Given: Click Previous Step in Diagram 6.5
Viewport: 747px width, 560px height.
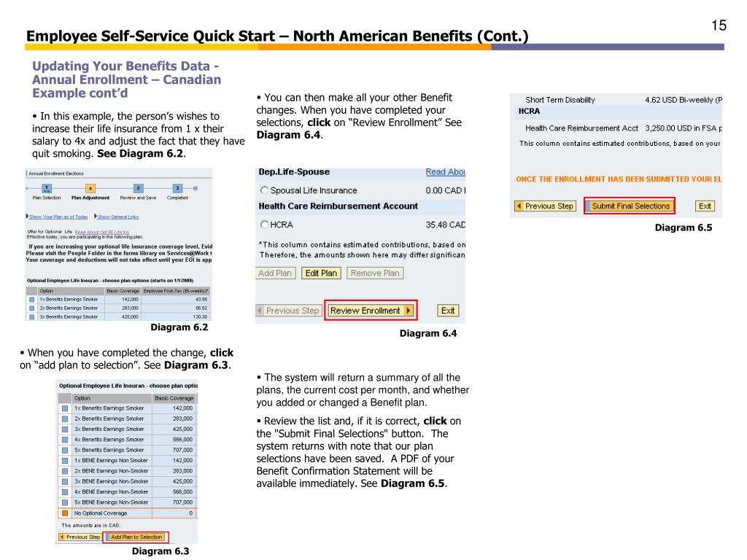Looking at the screenshot, I should tap(546, 206).
